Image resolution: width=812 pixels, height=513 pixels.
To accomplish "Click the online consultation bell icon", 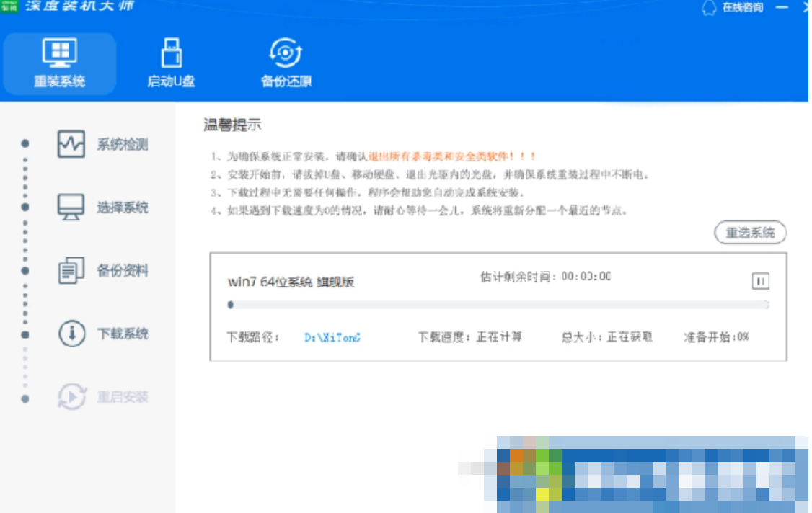I will point(709,8).
